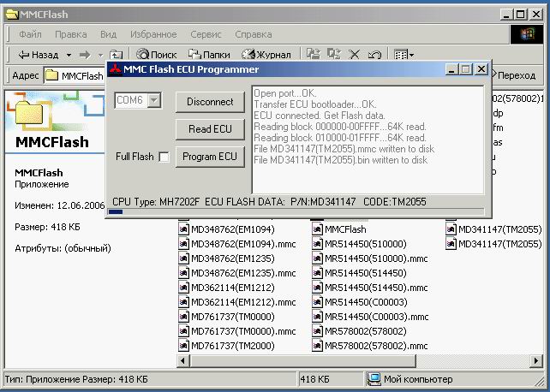The image size is (550, 392).
Task: Select file MR578002(578002).mmc icon
Action: pos(317,346)
